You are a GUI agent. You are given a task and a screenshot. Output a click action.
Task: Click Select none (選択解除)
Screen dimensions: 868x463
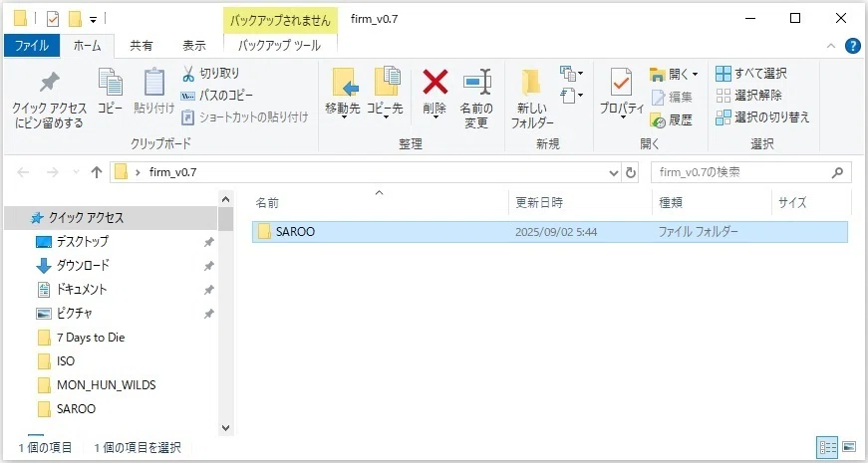pyautogui.click(x=749, y=96)
